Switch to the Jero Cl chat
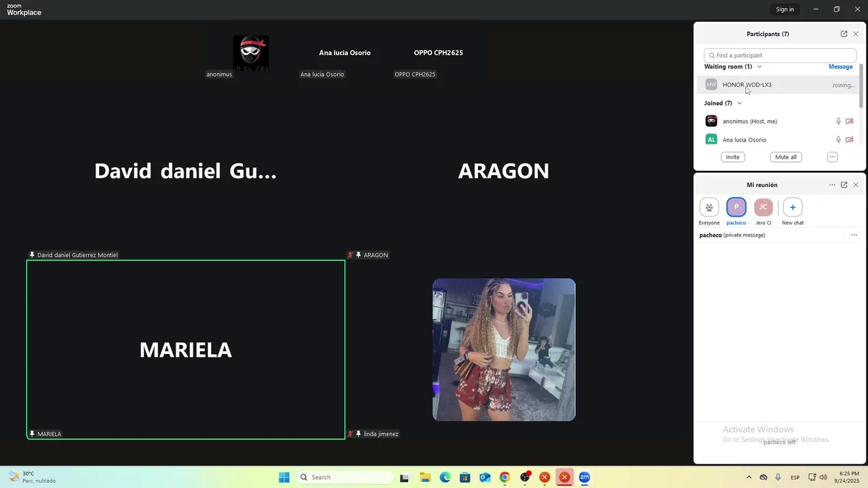The image size is (868, 488). coord(764,212)
